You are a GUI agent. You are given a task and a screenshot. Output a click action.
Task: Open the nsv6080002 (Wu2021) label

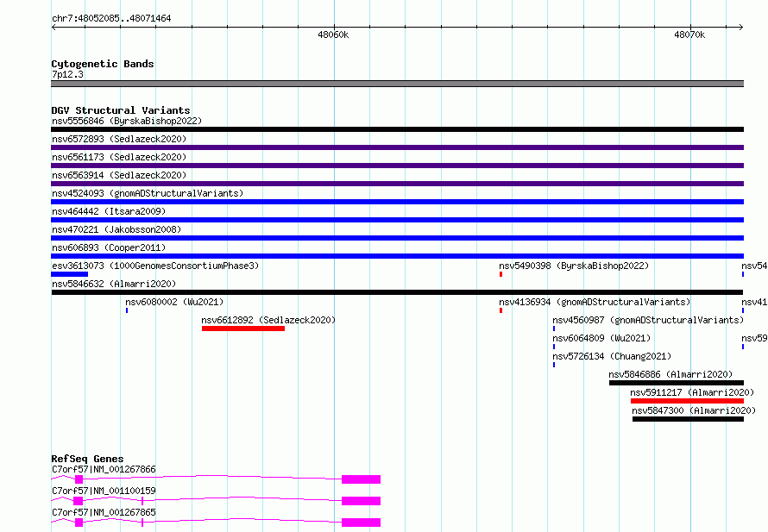tap(175, 302)
